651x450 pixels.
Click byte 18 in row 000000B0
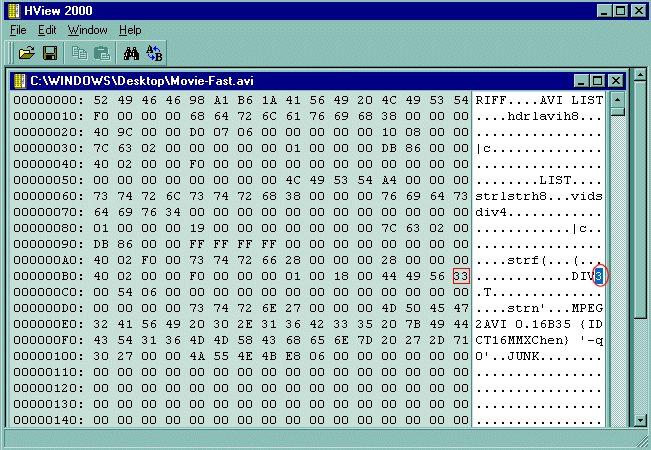pos(341,276)
